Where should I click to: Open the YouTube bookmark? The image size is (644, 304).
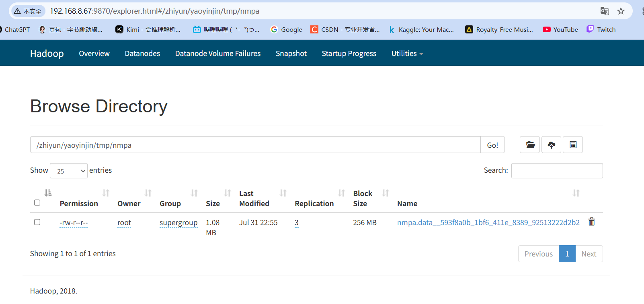pos(560,29)
